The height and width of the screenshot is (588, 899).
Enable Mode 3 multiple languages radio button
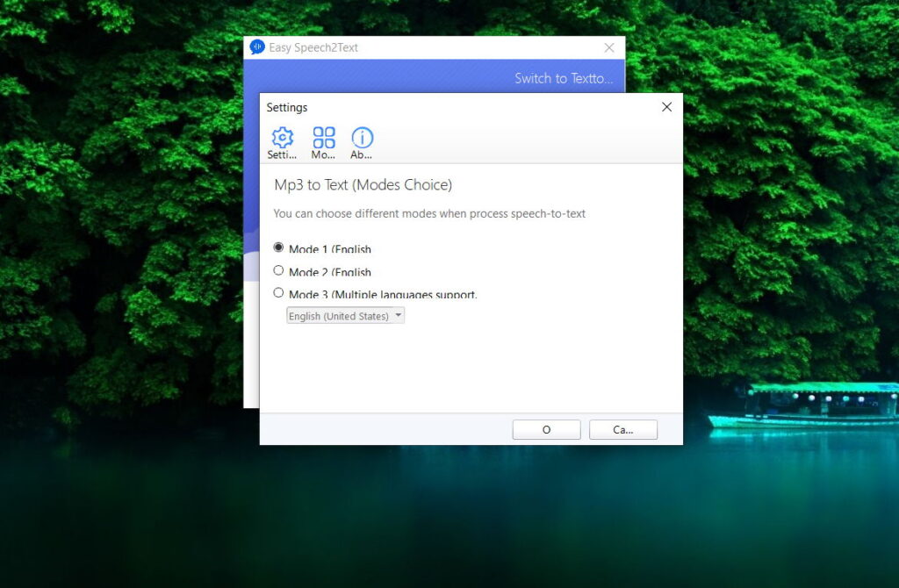[278, 293]
